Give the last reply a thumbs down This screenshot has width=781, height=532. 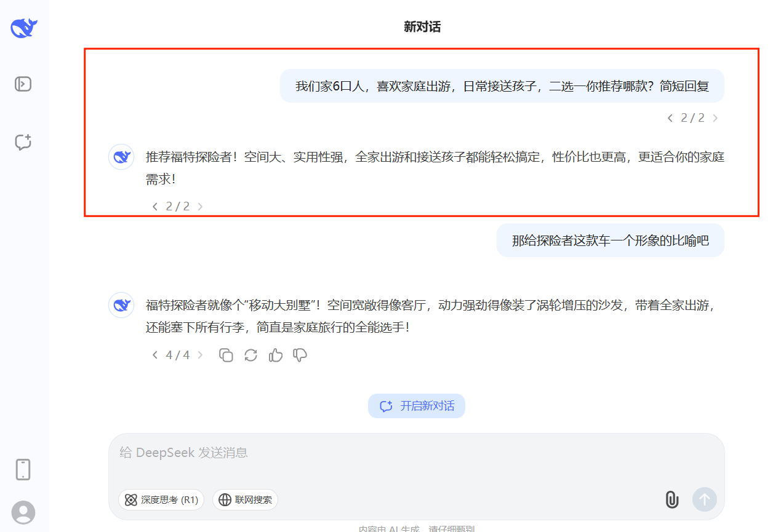300,355
